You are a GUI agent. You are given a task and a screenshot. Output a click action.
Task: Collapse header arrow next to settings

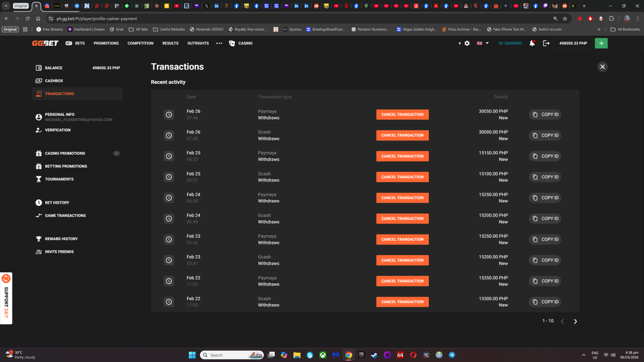point(459,43)
